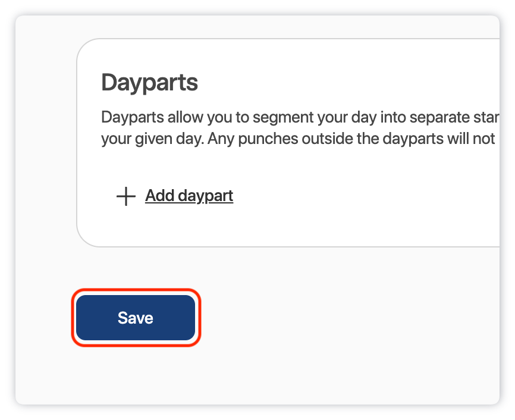Click the word "Save" on the button
Screen dimensions: 515x420
click(x=136, y=318)
